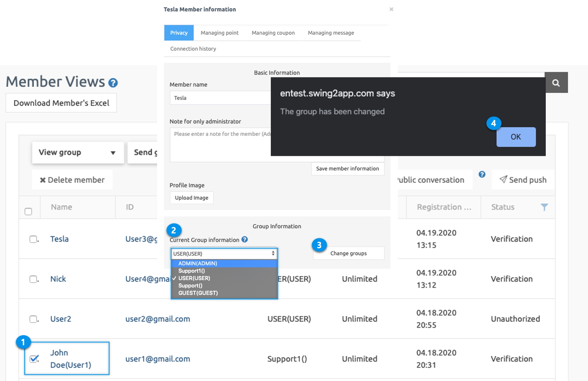Screen dimensions: 588x381
Task: Click Save member information button
Action: [348, 169]
